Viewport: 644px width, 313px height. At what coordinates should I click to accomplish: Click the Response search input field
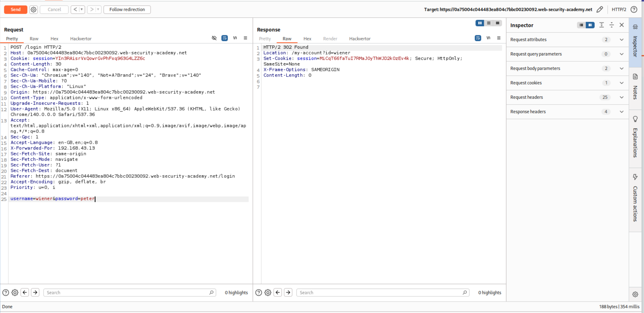380,292
